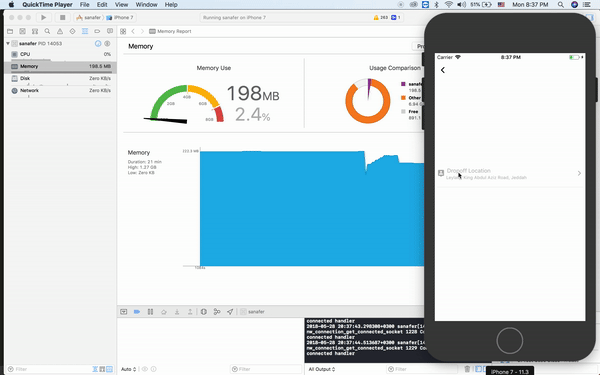Open the Project navigator folder icon
The height and width of the screenshot is (375, 600).
tap(10, 31)
